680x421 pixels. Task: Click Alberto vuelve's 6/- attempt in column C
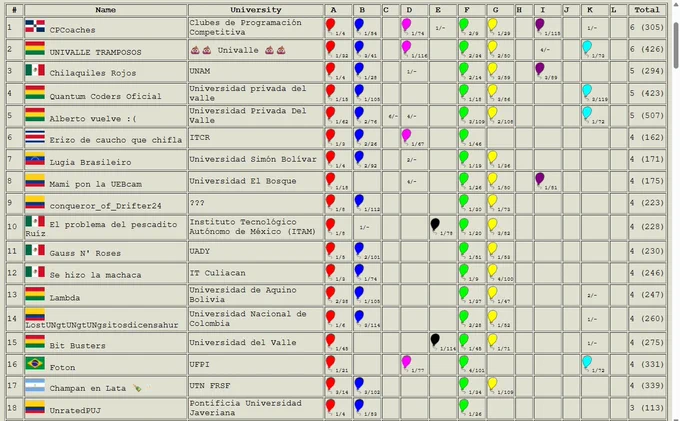click(393, 116)
